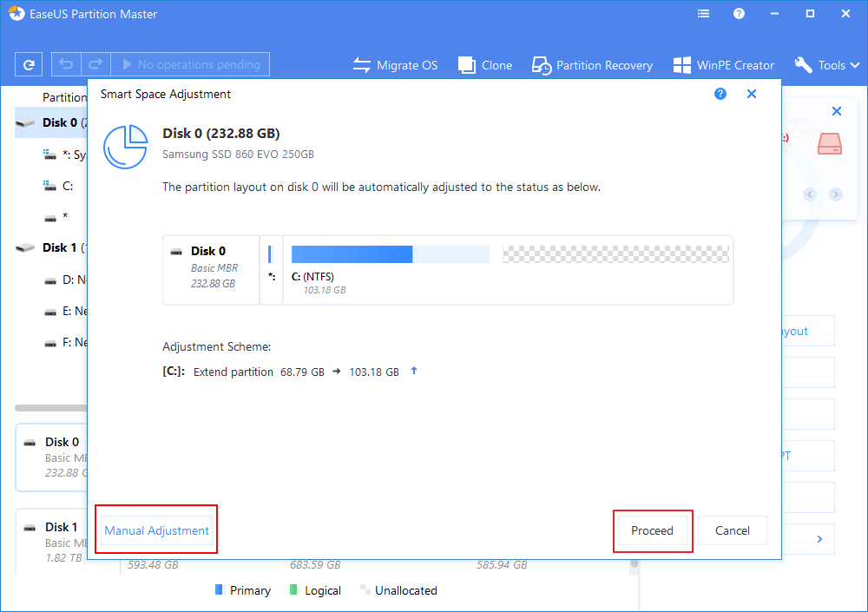Image resolution: width=868 pixels, height=612 pixels.
Task: Click the dialog help question icon
Action: [x=720, y=94]
